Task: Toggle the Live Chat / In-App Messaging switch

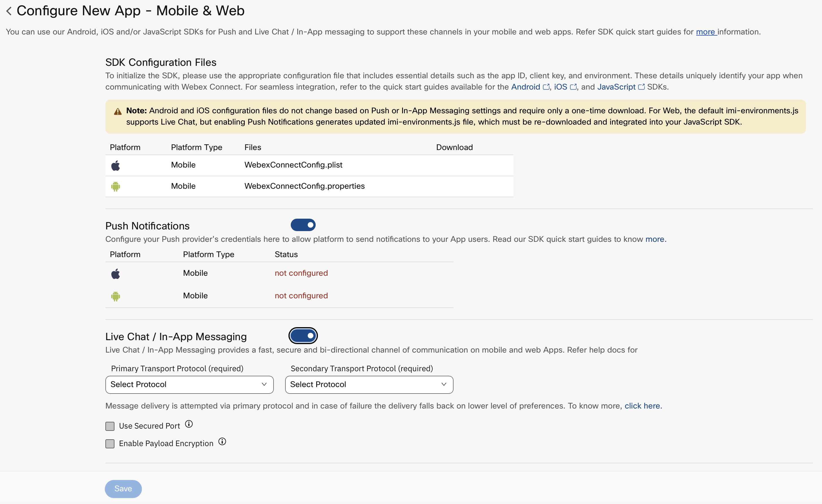Action: coord(303,336)
